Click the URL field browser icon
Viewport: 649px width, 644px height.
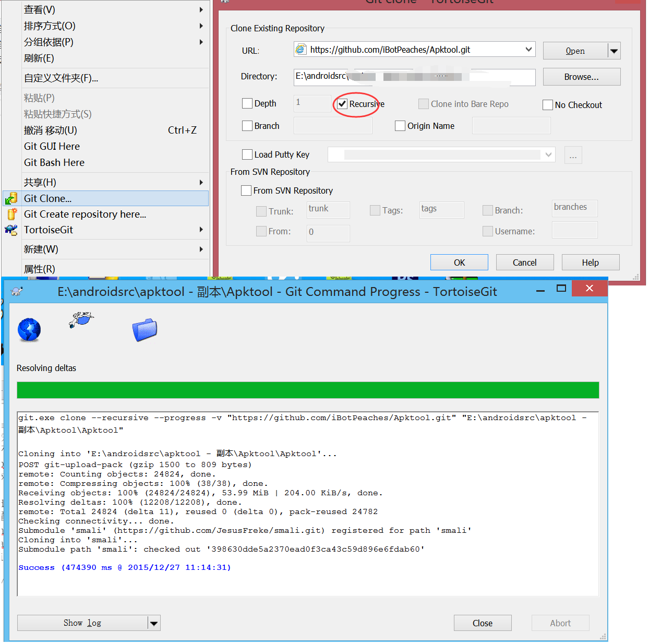click(x=301, y=50)
